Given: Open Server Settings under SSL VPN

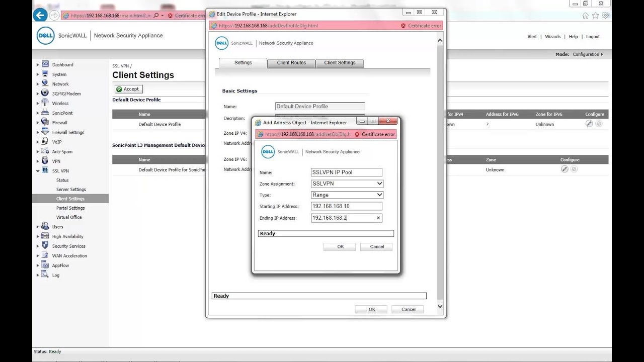Looking at the screenshot, I should [71, 190].
